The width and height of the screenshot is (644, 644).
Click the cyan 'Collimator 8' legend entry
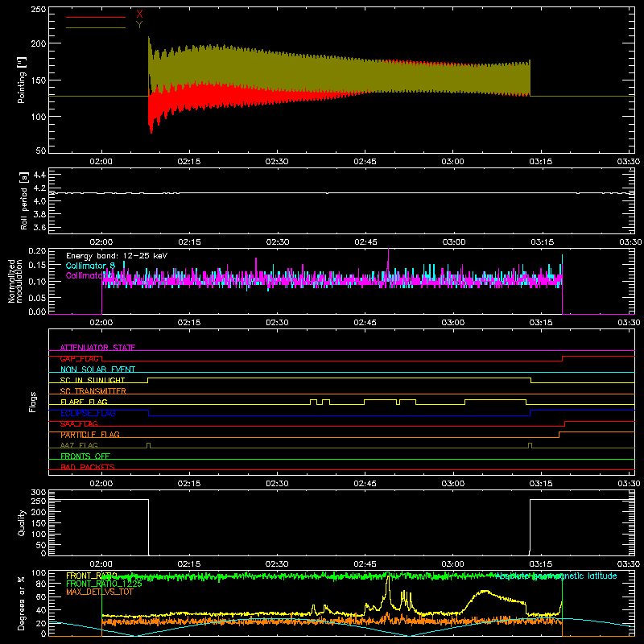coord(90,266)
